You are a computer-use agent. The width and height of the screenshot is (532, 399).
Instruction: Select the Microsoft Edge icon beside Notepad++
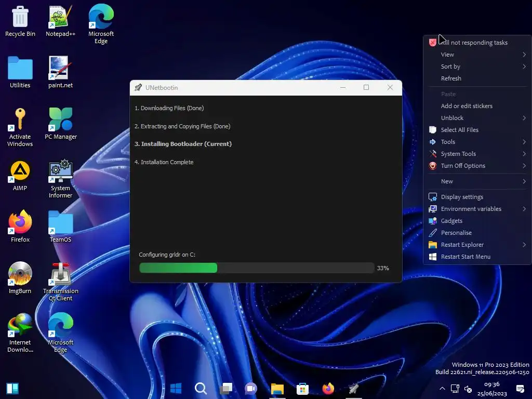[x=101, y=24]
